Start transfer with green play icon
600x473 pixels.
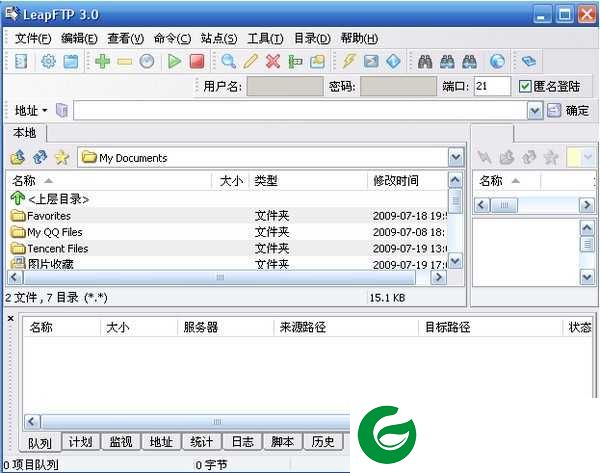click(x=174, y=61)
